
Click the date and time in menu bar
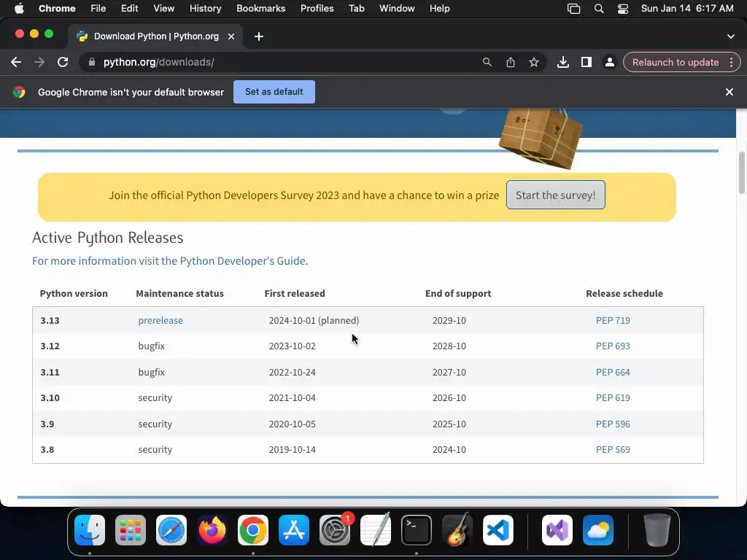click(687, 9)
